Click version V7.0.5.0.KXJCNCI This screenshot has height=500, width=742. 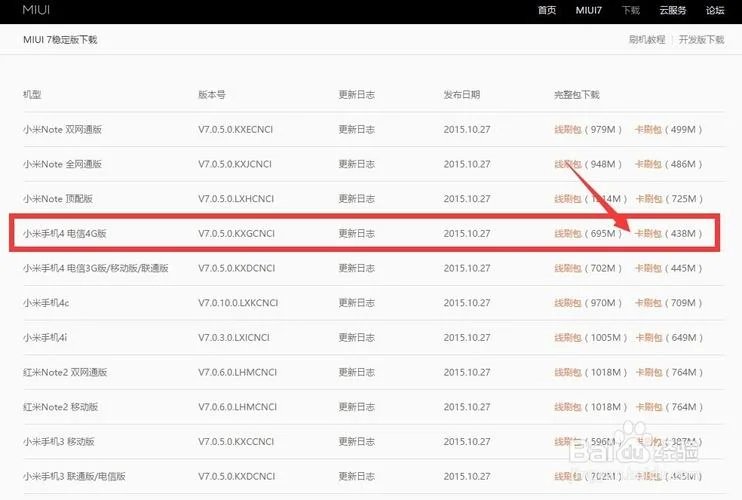click(x=235, y=164)
